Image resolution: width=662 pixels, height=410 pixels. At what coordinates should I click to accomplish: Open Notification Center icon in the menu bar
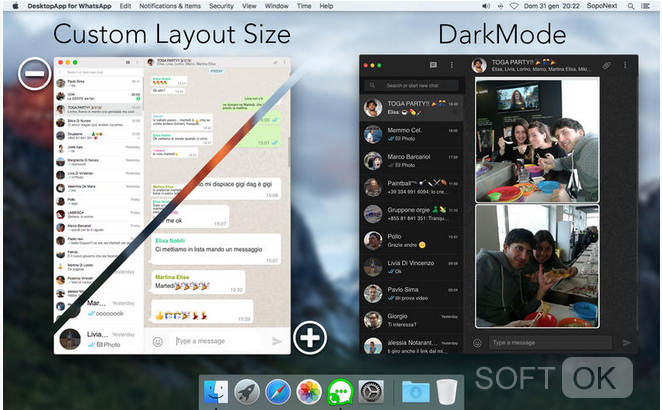click(x=646, y=6)
